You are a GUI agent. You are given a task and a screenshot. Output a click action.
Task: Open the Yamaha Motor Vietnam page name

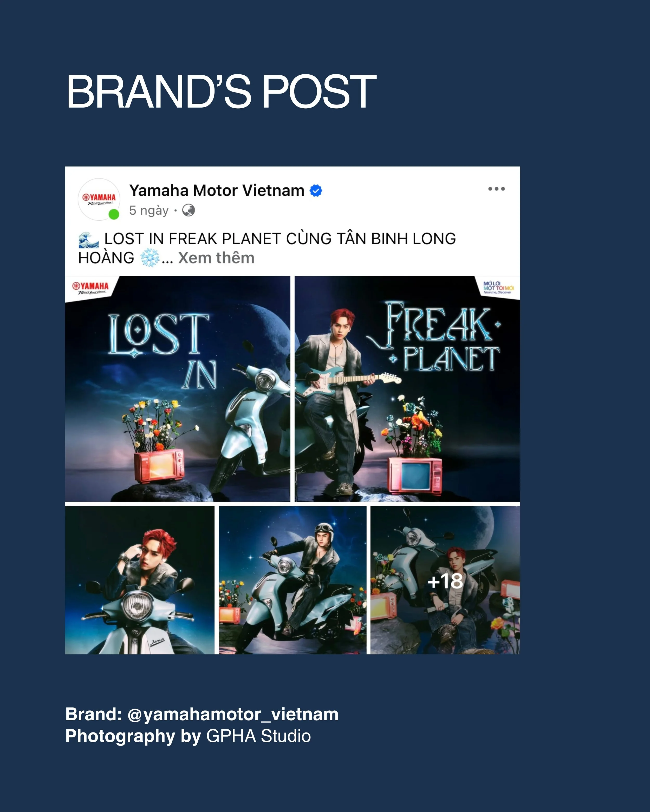pos(217,190)
